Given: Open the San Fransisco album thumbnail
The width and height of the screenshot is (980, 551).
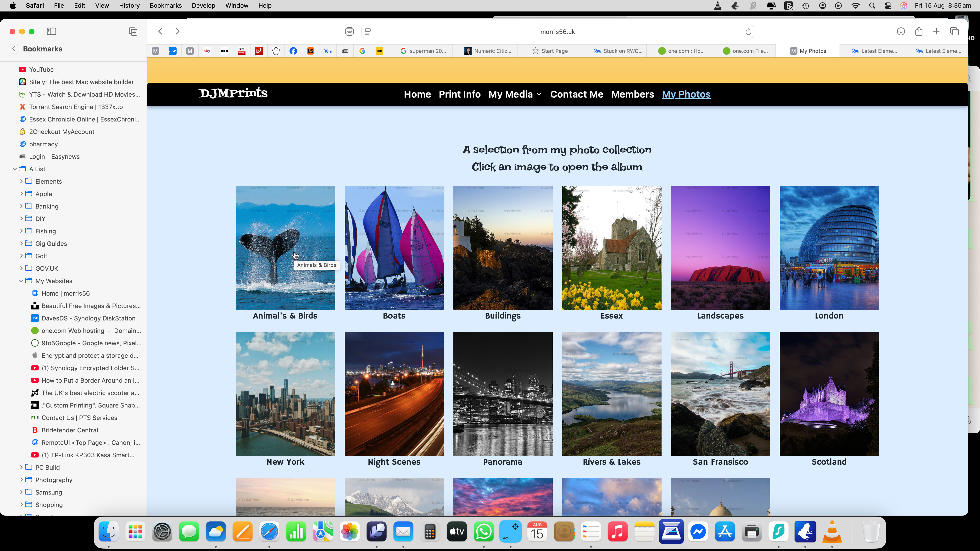Looking at the screenshot, I should [721, 394].
